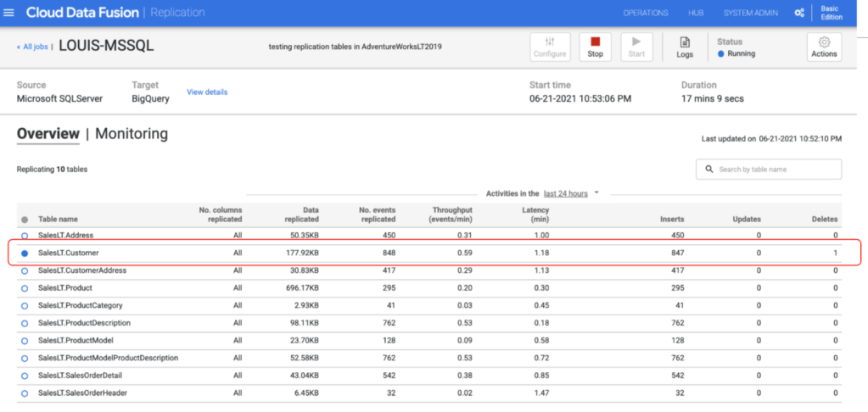Image resolution: width=868 pixels, height=412 pixels.
Task: Click the search magnifier icon
Action: point(708,170)
